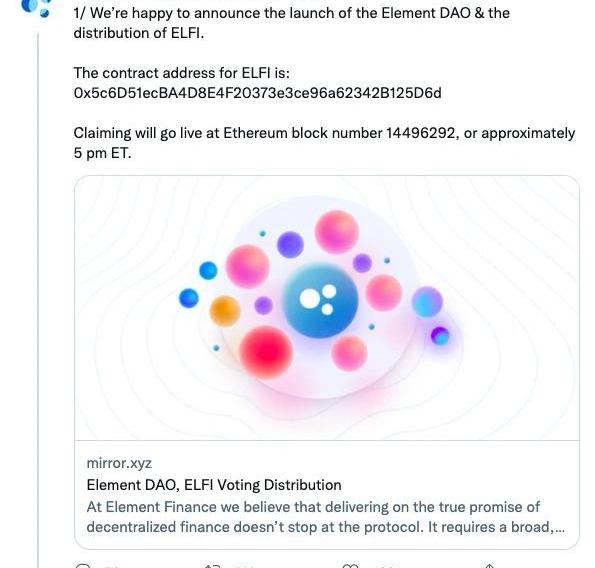Click the vertical thread line beside the tweet
The image size is (595, 568).
coord(38,300)
